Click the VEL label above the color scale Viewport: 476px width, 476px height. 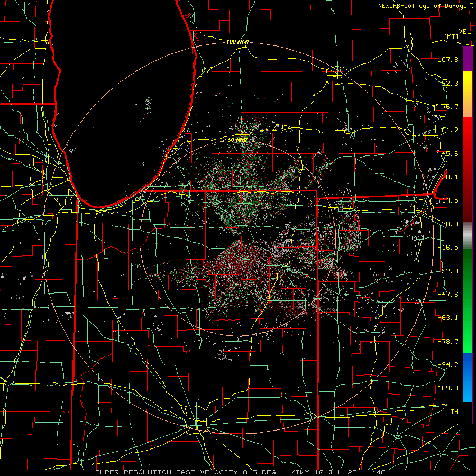[x=465, y=32]
